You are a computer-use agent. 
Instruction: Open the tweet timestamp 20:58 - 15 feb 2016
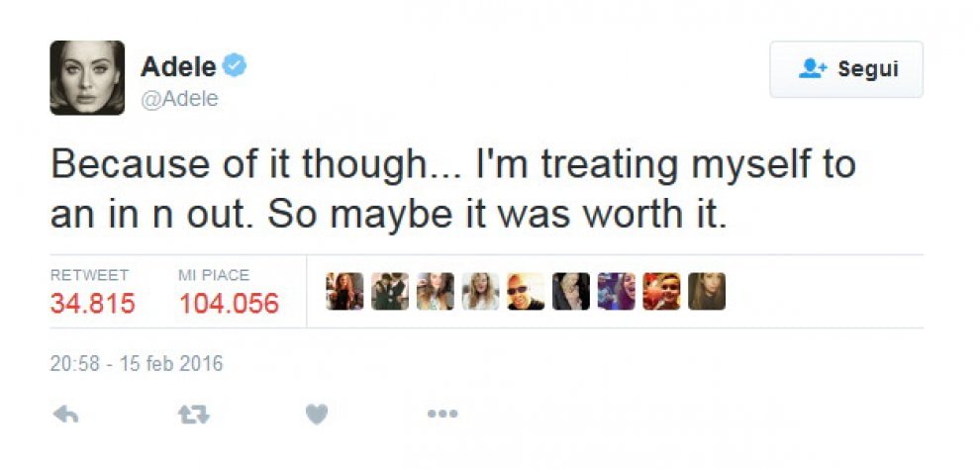tap(137, 363)
